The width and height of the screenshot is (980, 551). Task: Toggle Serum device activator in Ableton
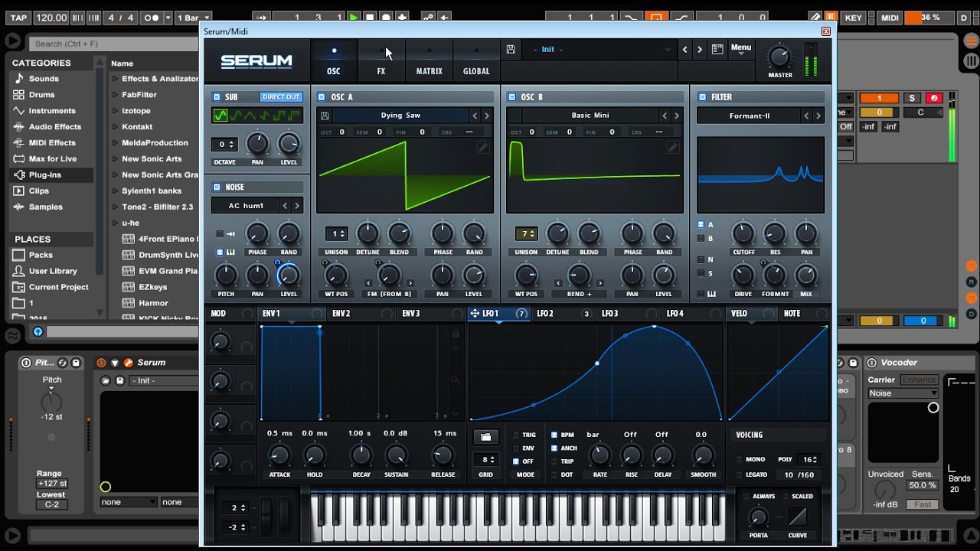[x=101, y=363]
